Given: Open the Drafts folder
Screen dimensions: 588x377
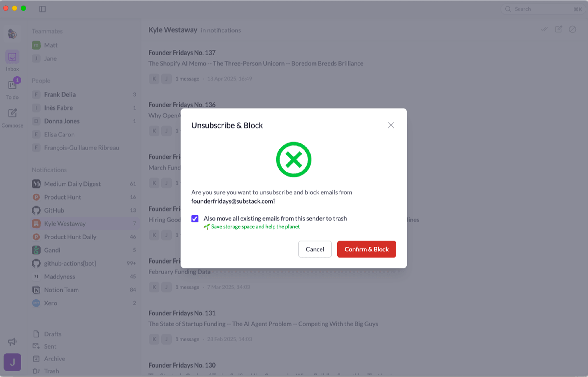Looking at the screenshot, I should [52, 334].
